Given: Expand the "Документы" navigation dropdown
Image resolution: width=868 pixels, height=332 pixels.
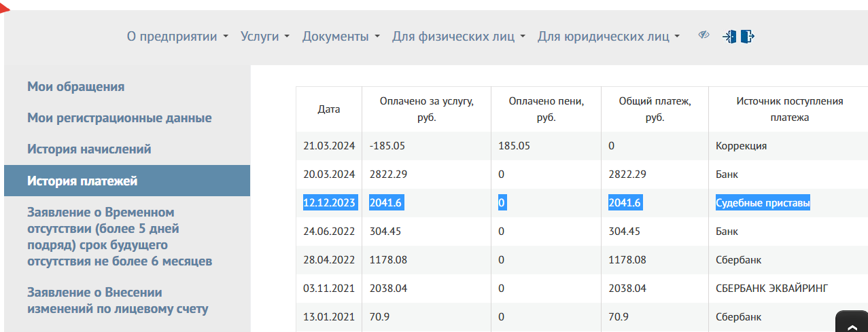Looking at the screenshot, I should [x=341, y=37].
